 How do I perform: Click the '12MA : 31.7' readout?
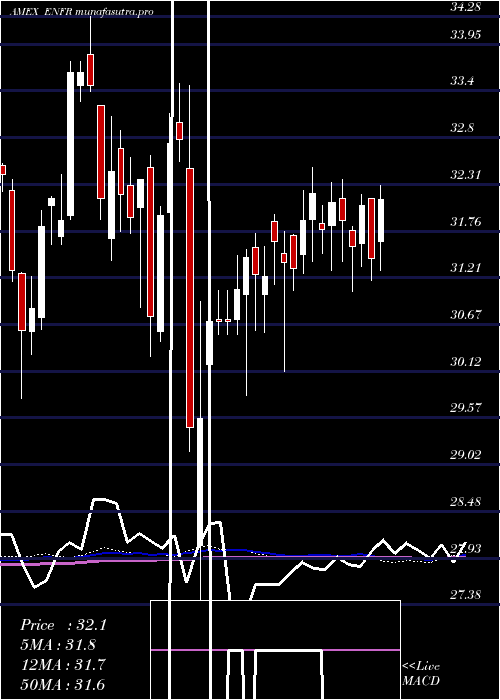point(63,665)
